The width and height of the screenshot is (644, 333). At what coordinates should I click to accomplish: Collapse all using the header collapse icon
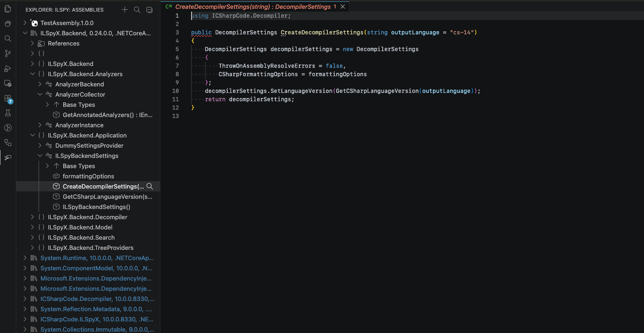149,10
